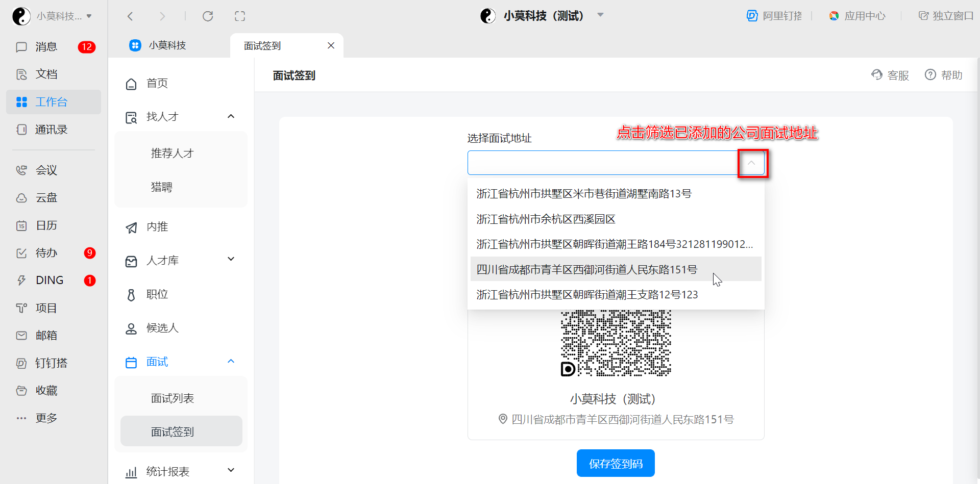Click the 阿里钉搭 icon
980x484 pixels.
(752, 16)
